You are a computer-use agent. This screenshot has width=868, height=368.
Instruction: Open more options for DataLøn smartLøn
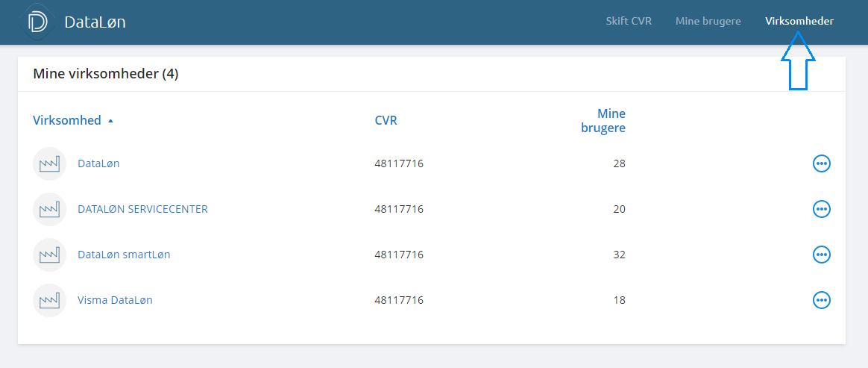pos(821,255)
